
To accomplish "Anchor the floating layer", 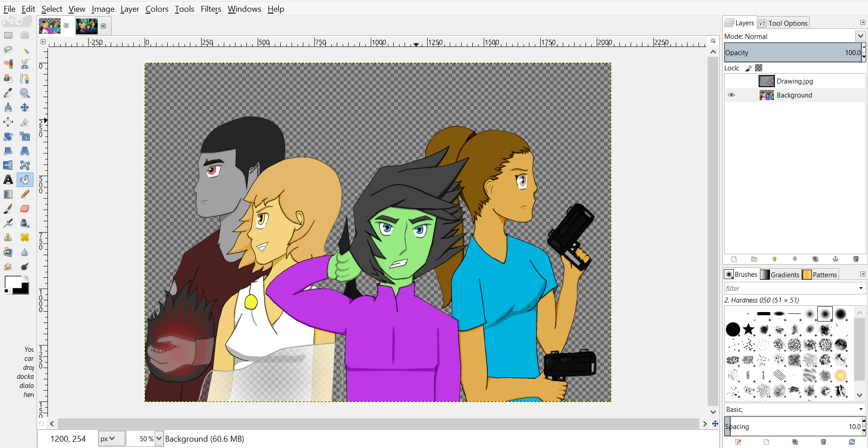I will [835, 259].
